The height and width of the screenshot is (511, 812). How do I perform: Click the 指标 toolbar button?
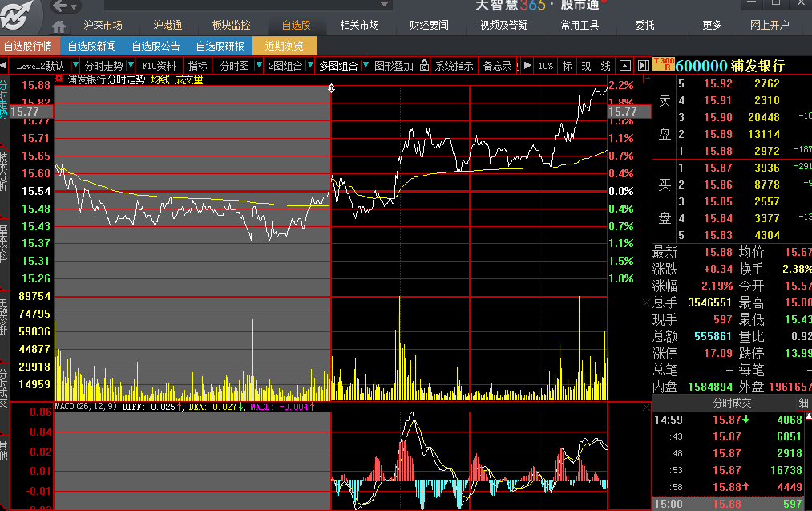197,66
